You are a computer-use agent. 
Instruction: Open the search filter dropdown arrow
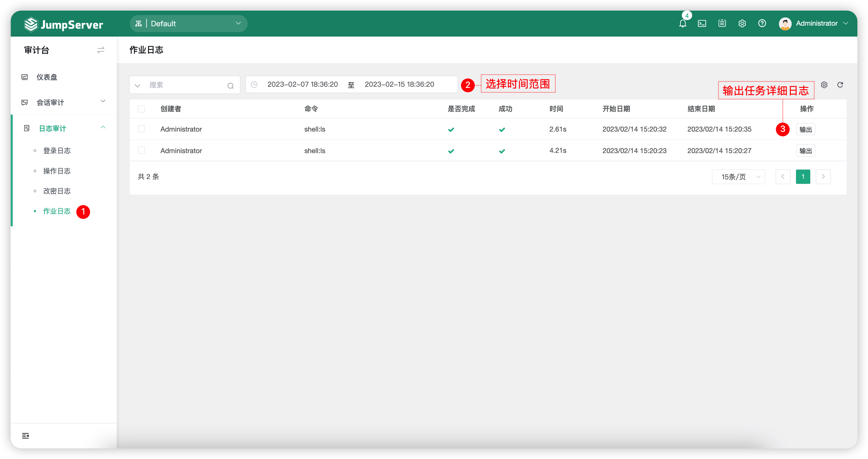point(137,86)
